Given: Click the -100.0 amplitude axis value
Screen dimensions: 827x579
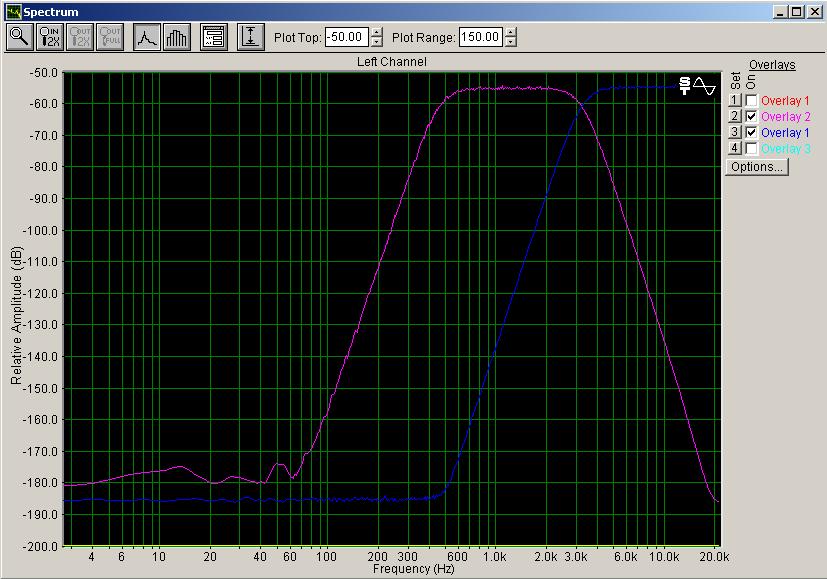Looking at the screenshot, I should pyautogui.click(x=40, y=230).
